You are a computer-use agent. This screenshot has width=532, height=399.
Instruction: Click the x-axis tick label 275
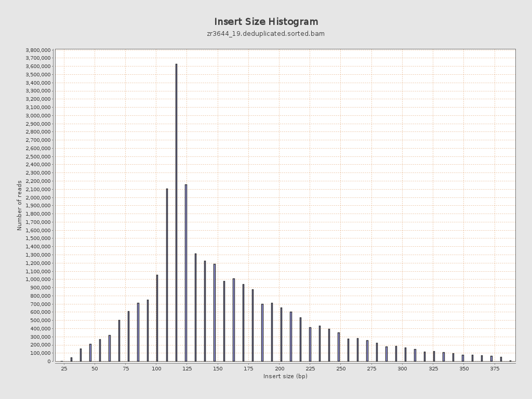click(x=371, y=368)
